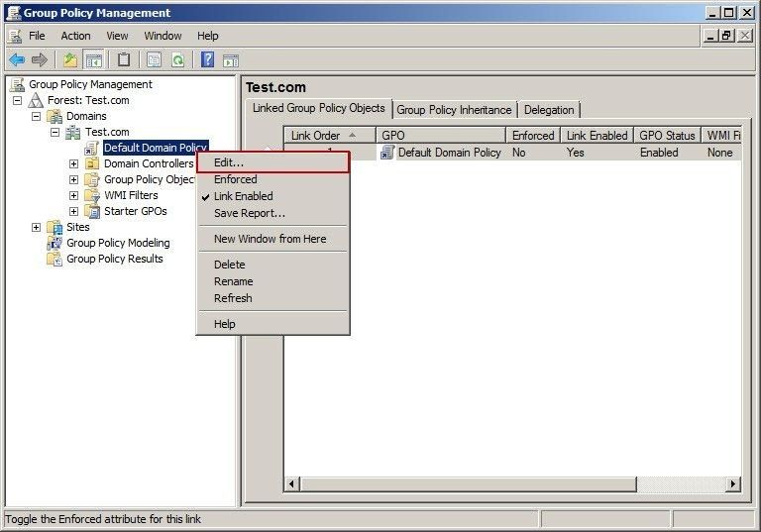Open the File menu

pyautogui.click(x=37, y=36)
